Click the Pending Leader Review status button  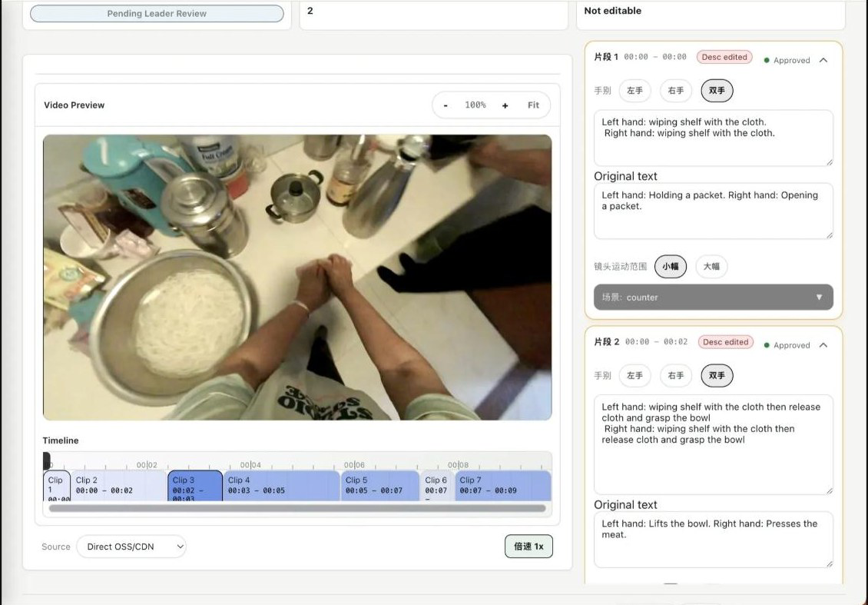(157, 13)
